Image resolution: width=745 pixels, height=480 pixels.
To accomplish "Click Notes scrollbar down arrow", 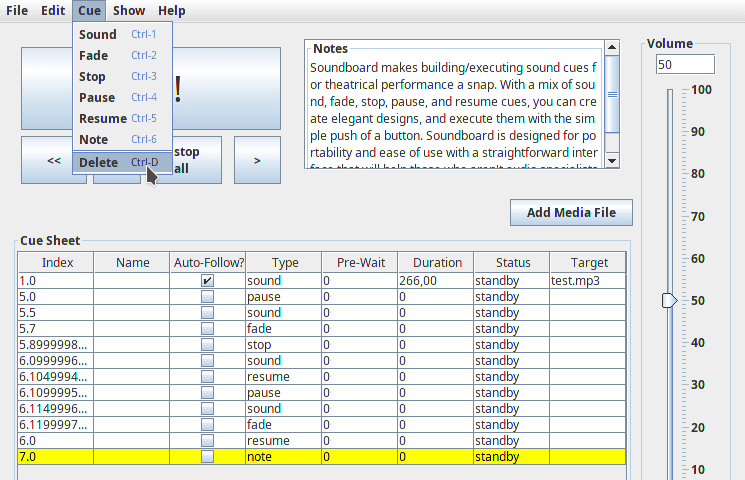I will click(612, 161).
